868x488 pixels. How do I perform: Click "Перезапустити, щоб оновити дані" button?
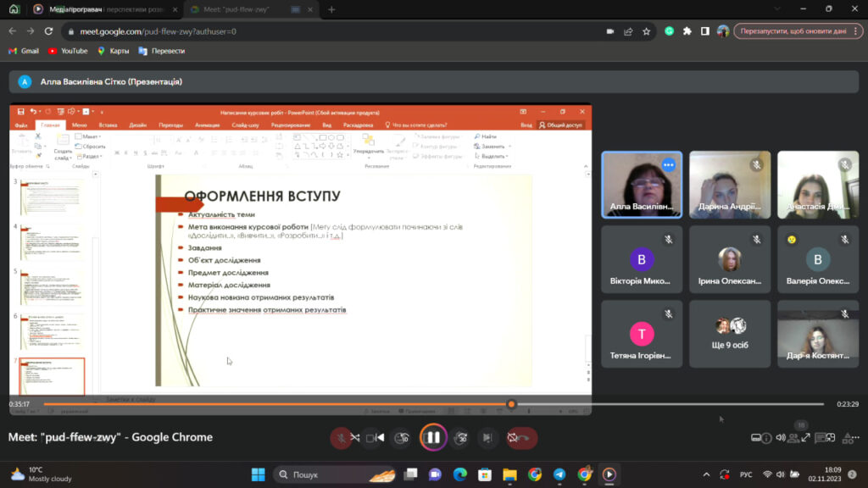pos(791,31)
